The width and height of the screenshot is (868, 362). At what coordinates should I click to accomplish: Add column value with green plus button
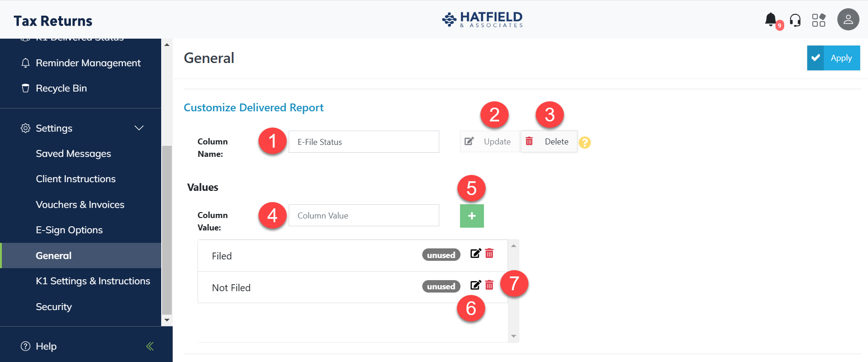(x=472, y=216)
